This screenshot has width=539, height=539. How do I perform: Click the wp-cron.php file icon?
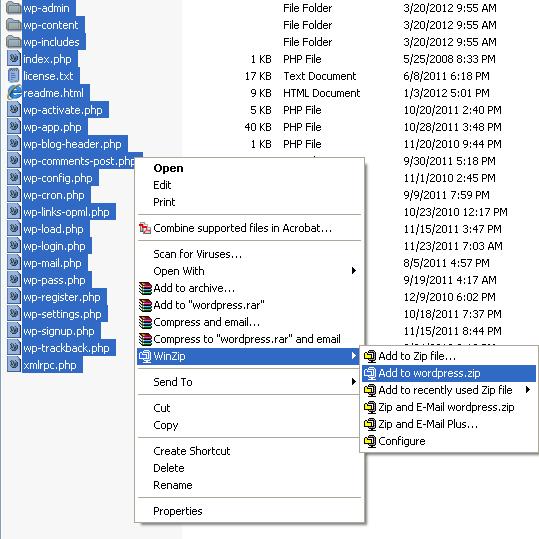click(x=14, y=195)
